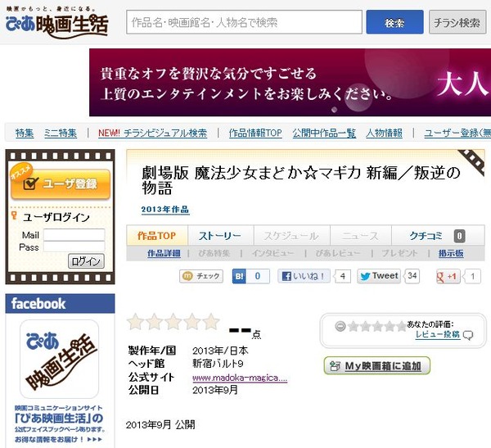Image resolution: width=491 pixels, height=448 pixels.
Task: Switch to the ストーリー tab
Action: [220, 235]
